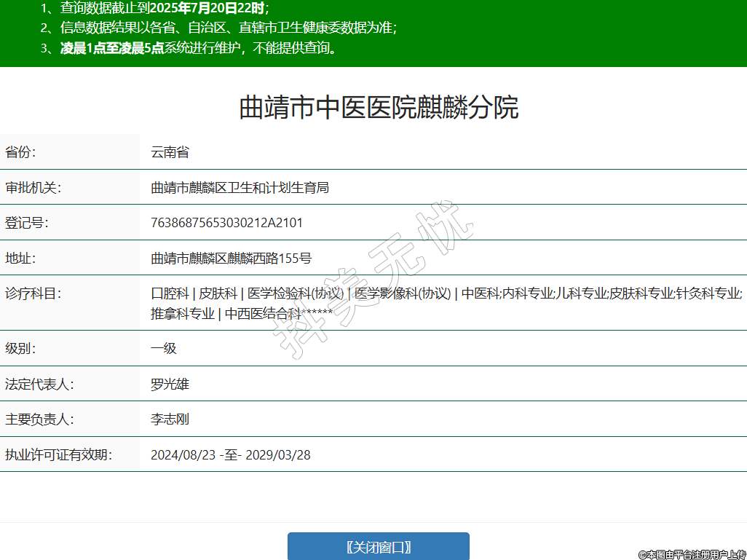Image resolution: width=747 pixels, height=560 pixels.
Task: Click the level value 一级
Action: 163,348
